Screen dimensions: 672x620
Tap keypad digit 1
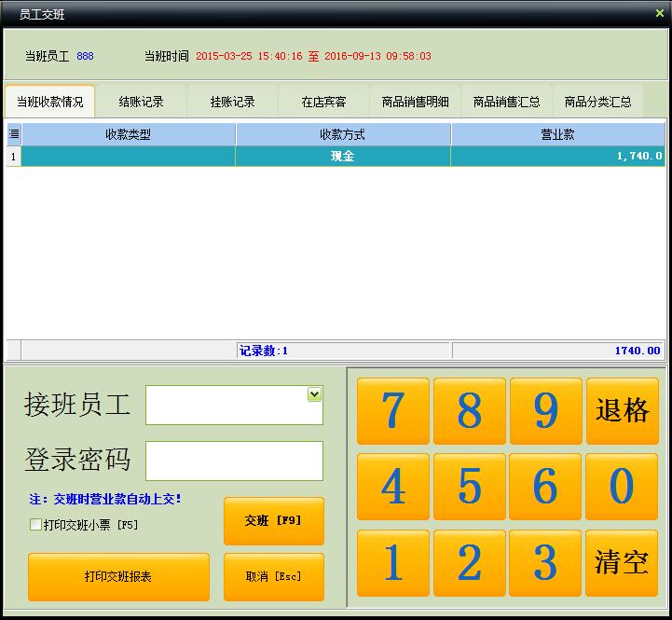click(393, 563)
